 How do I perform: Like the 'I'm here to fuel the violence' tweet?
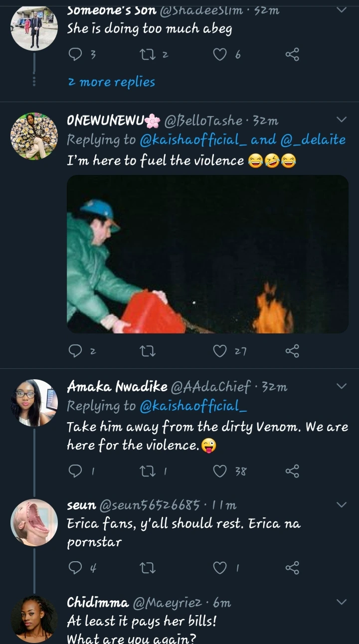pyautogui.click(x=220, y=351)
